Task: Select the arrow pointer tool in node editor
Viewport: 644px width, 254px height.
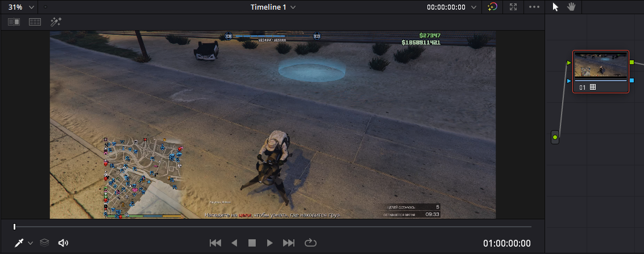Action: point(555,7)
